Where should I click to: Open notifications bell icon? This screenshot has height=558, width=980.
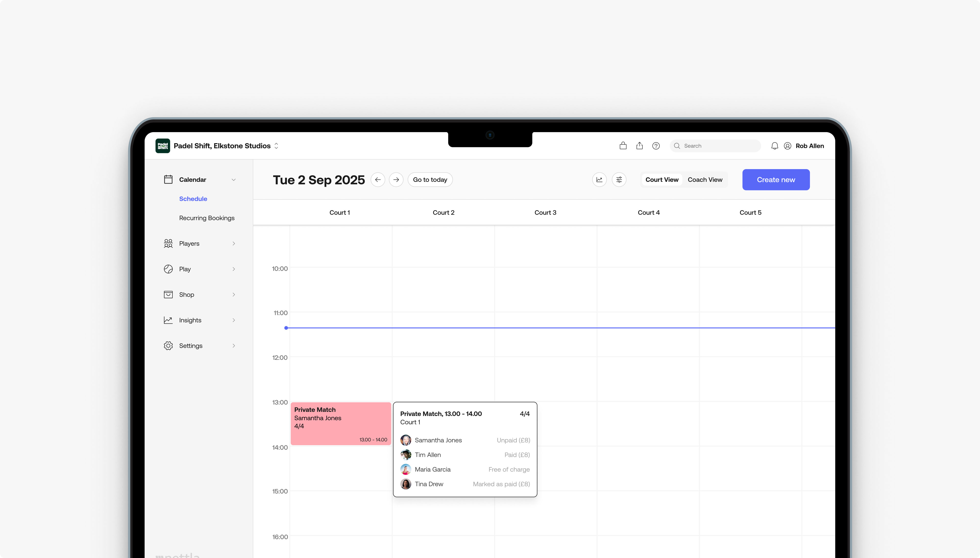[774, 146]
